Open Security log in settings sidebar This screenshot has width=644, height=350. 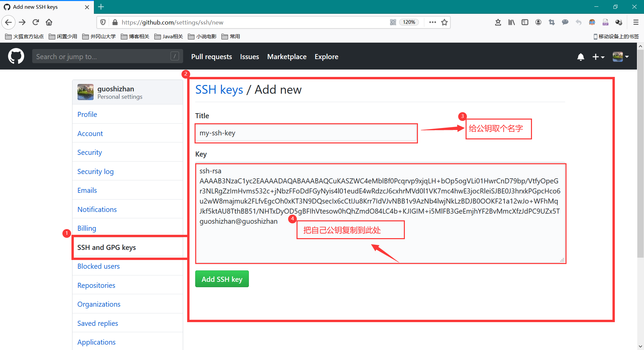point(95,171)
